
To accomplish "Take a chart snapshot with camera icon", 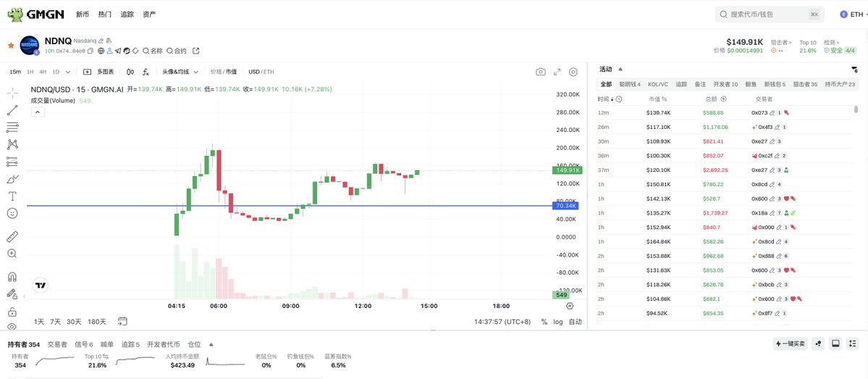I will [540, 72].
